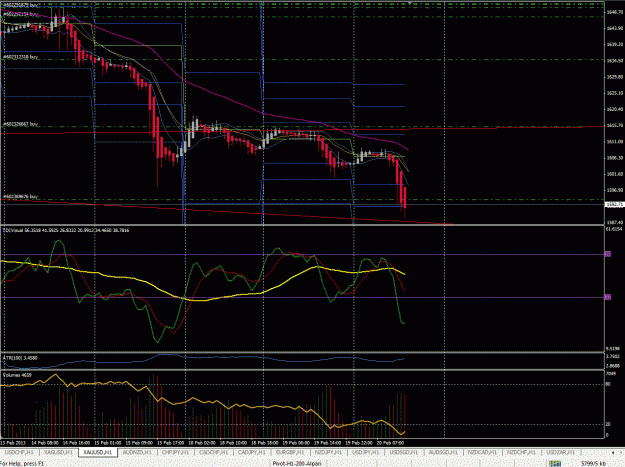Click the 18 Feb 18:00 time axis label
Screen dimensions: 625x467
pyautogui.click(x=264, y=443)
